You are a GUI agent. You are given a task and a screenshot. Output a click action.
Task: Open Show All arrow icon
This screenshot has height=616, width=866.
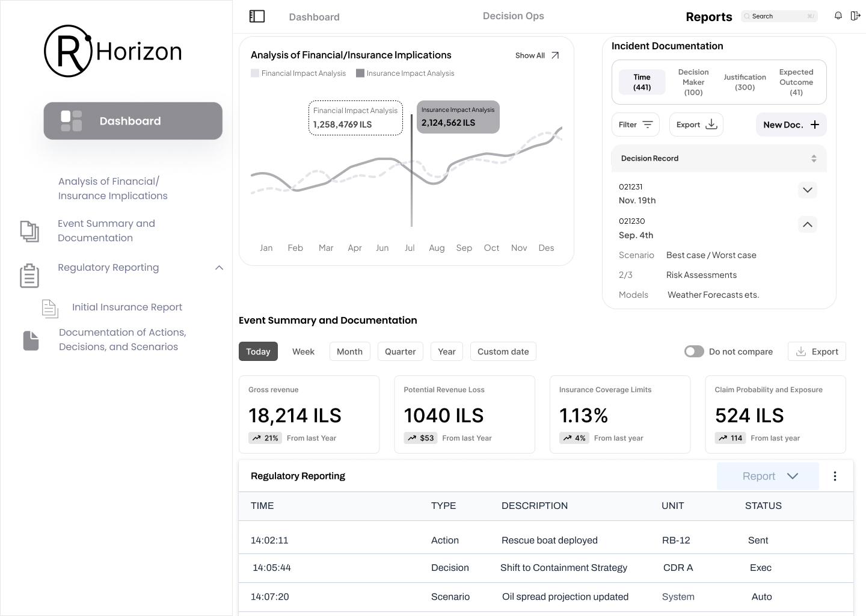[555, 55]
